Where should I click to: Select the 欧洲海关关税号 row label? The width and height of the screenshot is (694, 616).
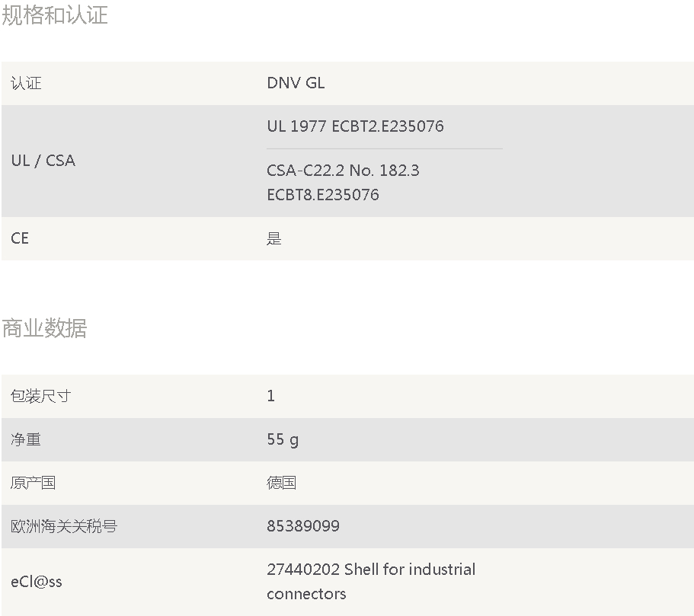64,526
